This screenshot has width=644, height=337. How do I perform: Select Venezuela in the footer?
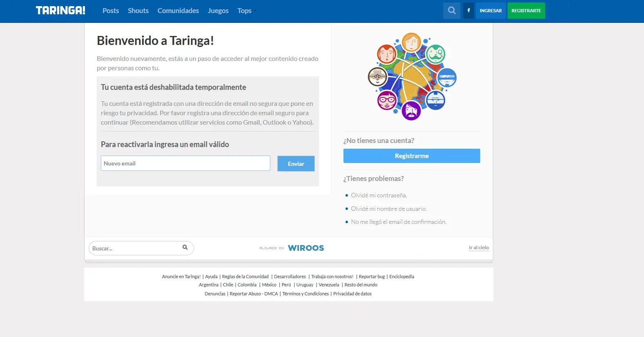pos(329,285)
